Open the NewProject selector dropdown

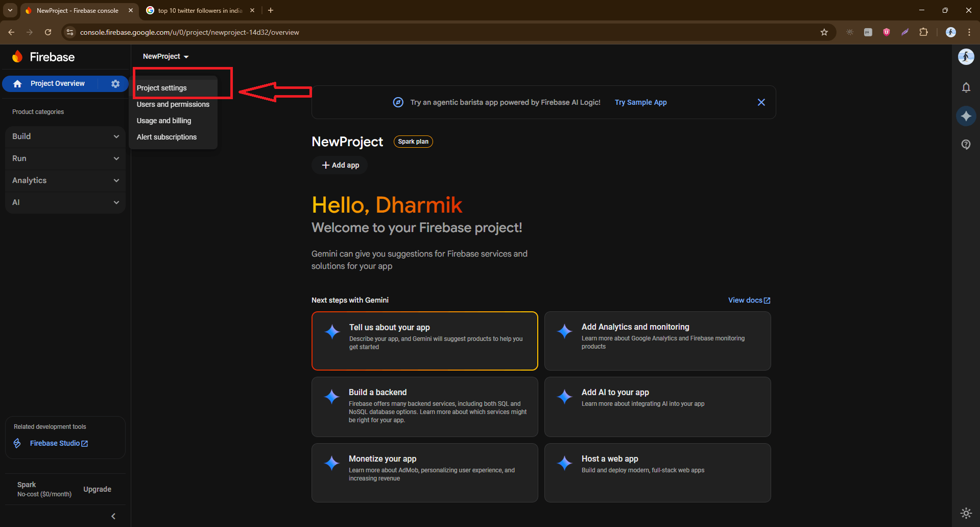165,57
